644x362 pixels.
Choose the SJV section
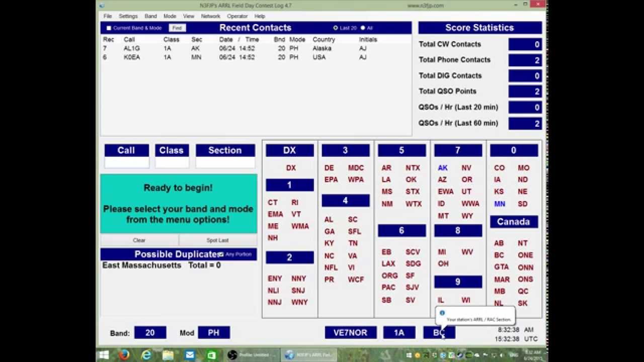[413, 288]
